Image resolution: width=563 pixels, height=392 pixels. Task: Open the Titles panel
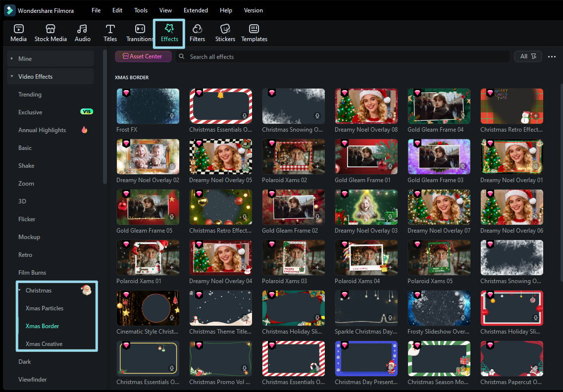110,33
